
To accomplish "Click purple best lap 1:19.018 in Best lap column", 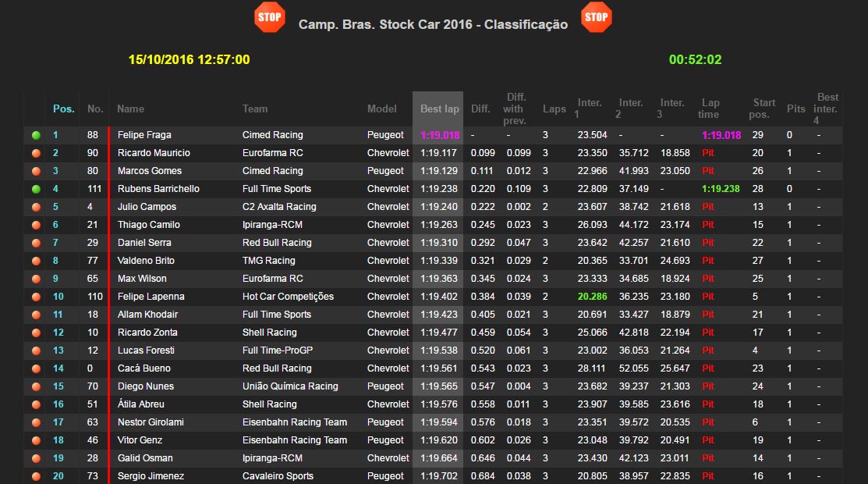I will click(x=440, y=135).
